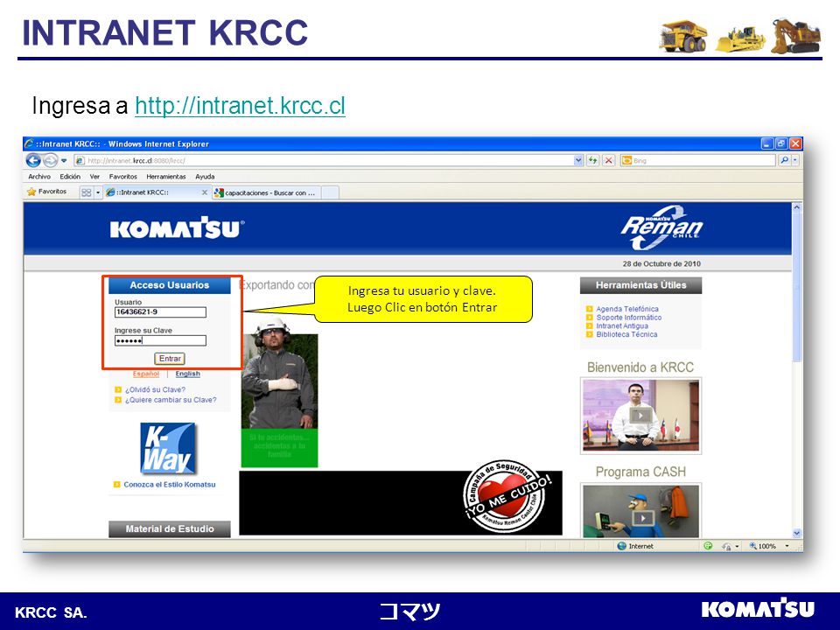
Task: Click the Reman Chile logo
Action: tap(662, 227)
